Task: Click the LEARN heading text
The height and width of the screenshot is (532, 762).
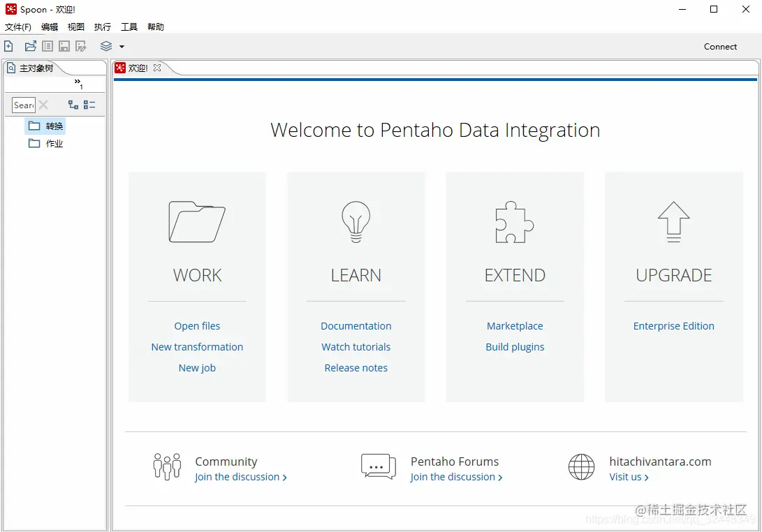Action: (356, 276)
